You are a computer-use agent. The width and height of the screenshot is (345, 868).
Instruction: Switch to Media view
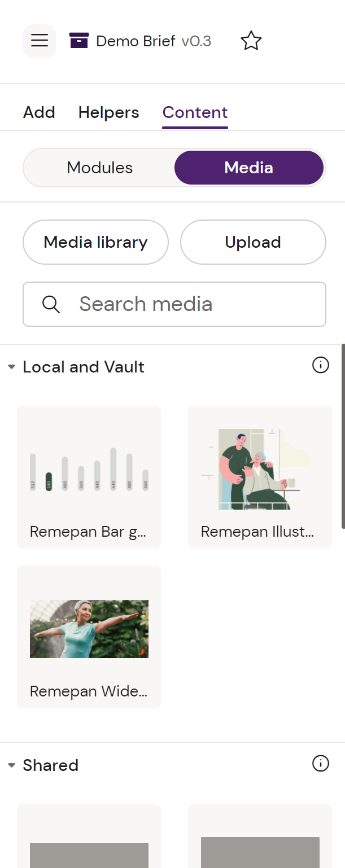click(249, 168)
